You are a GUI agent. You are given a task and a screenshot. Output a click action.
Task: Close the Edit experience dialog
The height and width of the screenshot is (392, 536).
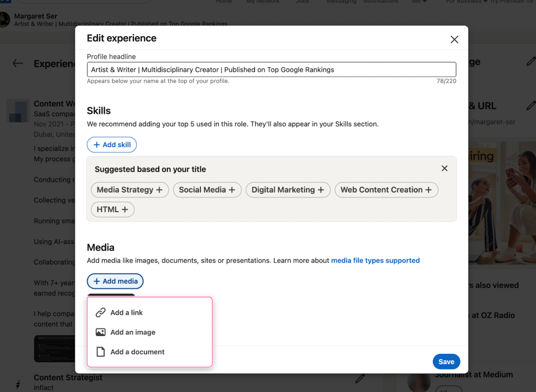click(x=454, y=39)
